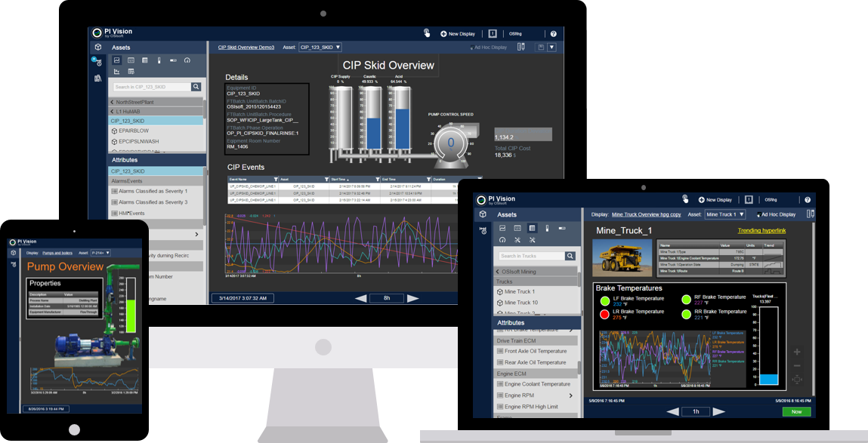Go back from L1 HuMAB in asset tree
The height and width of the screenshot is (443, 868).
pyautogui.click(x=113, y=112)
